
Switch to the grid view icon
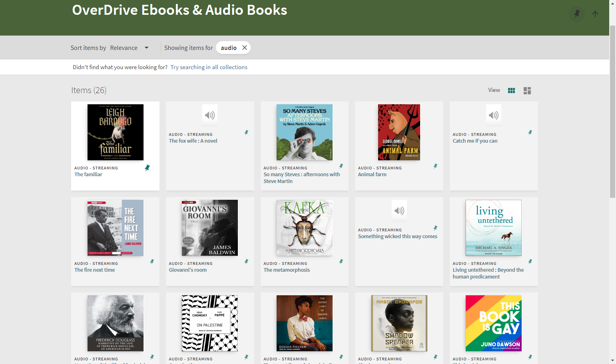coord(511,91)
